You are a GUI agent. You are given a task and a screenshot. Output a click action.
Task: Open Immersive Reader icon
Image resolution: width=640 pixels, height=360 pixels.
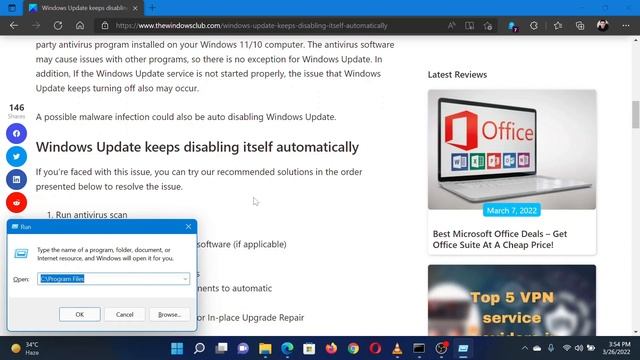tap(469, 26)
